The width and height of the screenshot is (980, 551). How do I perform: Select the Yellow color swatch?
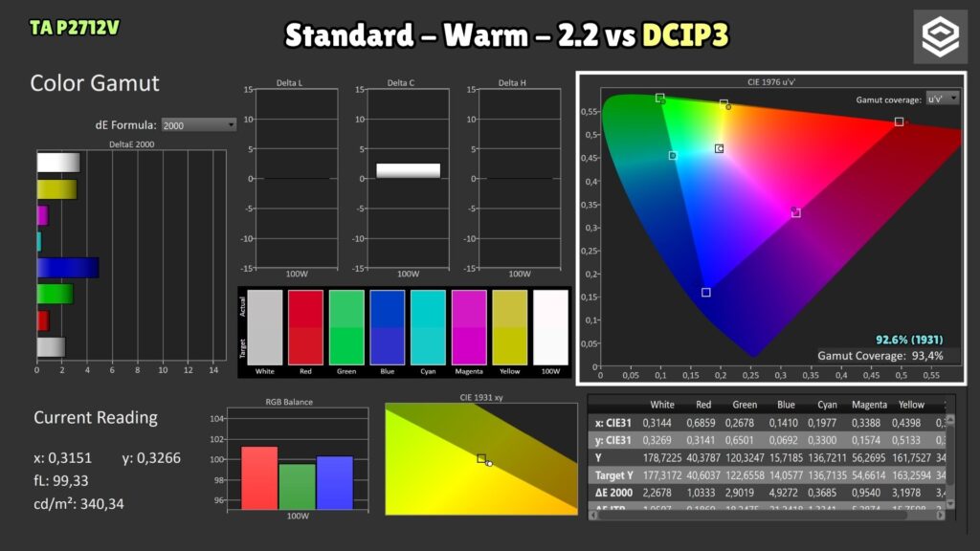509,327
